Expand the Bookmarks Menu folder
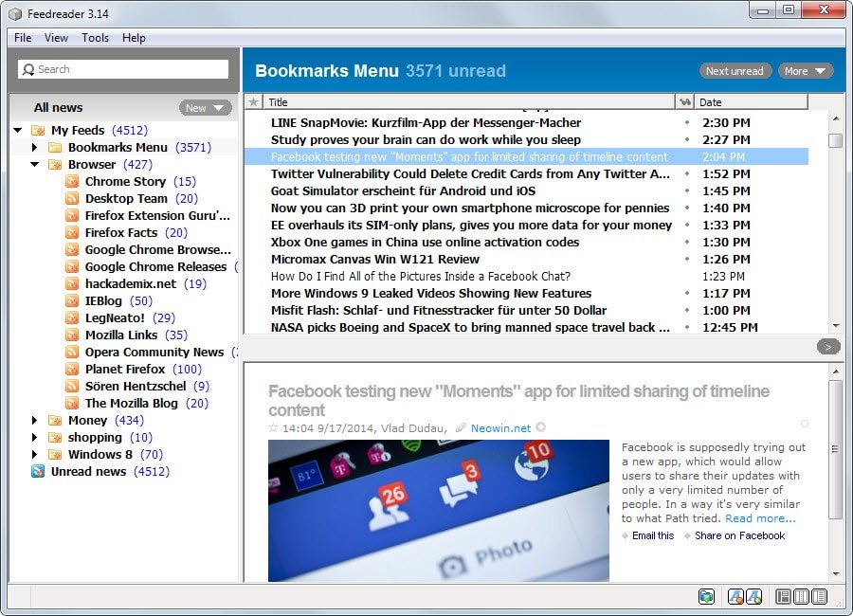The image size is (853, 616). pos(35,147)
